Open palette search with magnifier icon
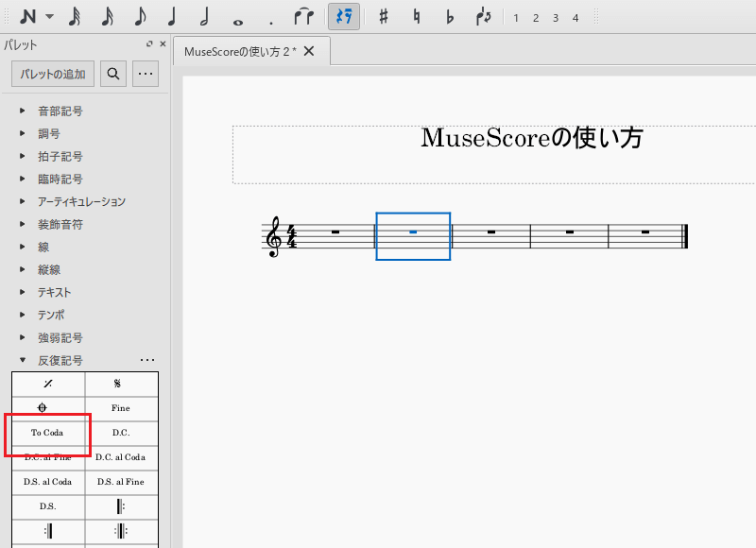This screenshot has width=756, height=548. click(113, 74)
